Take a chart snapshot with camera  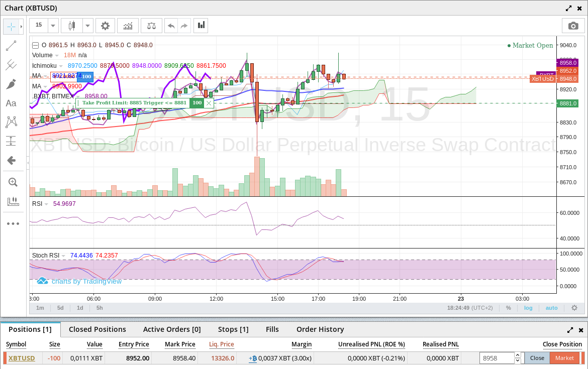573,26
